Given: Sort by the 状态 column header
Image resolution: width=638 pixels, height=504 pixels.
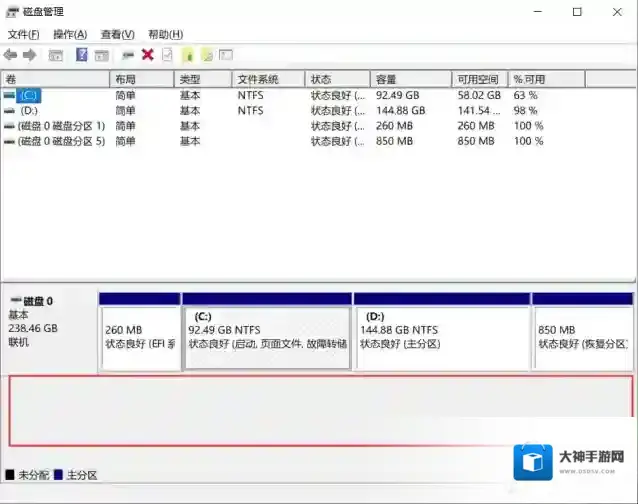Looking at the screenshot, I should 337,79.
